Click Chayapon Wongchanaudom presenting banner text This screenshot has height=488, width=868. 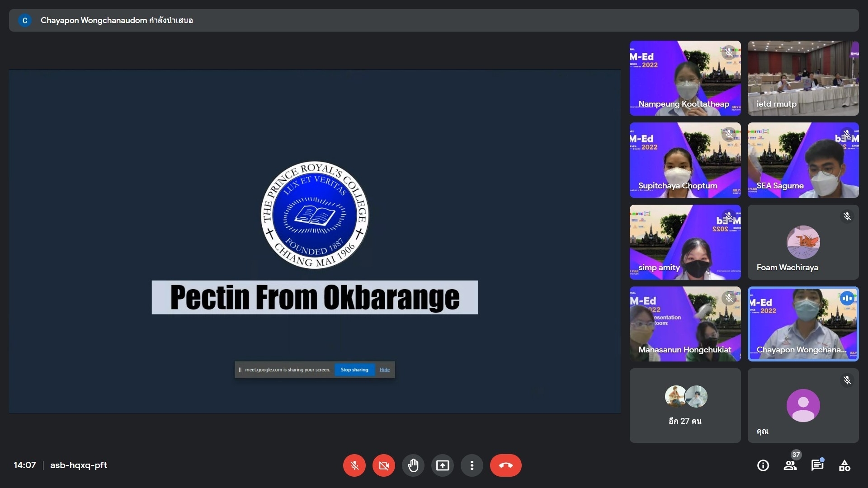pyautogui.click(x=117, y=20)
